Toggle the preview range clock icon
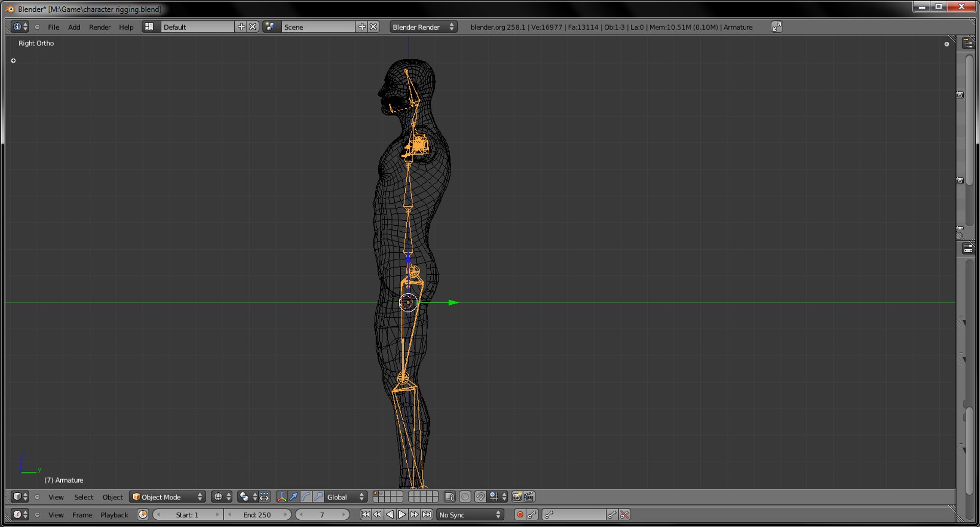Viewport: 980px width, 527px height. (x=143, y=514)
